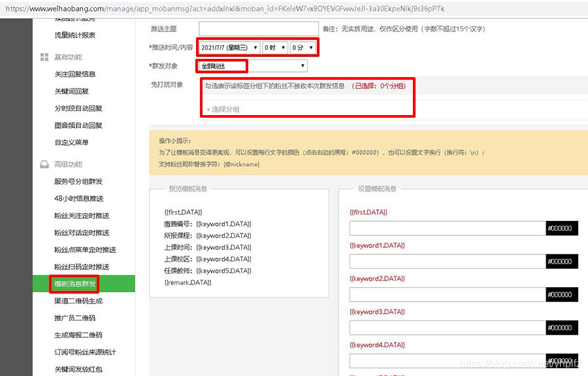Open color picker #000000 for keyword3.DATA
588x376 pixels.
pos(562,328)
